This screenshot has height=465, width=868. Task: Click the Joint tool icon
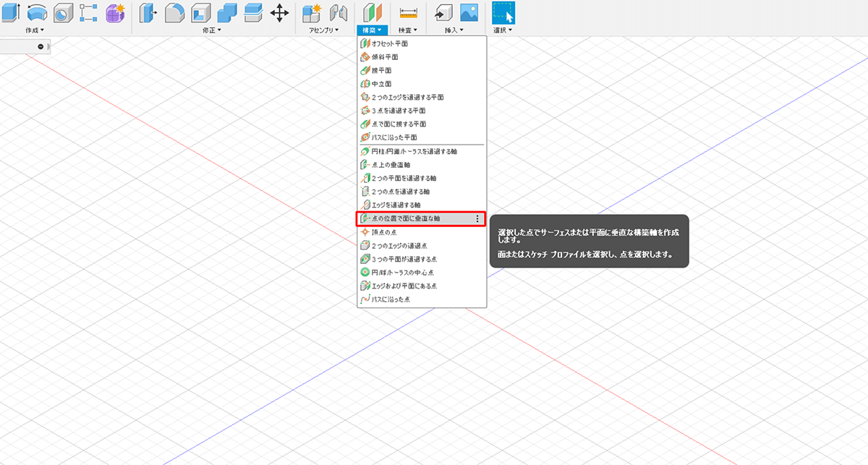(338, 12)
